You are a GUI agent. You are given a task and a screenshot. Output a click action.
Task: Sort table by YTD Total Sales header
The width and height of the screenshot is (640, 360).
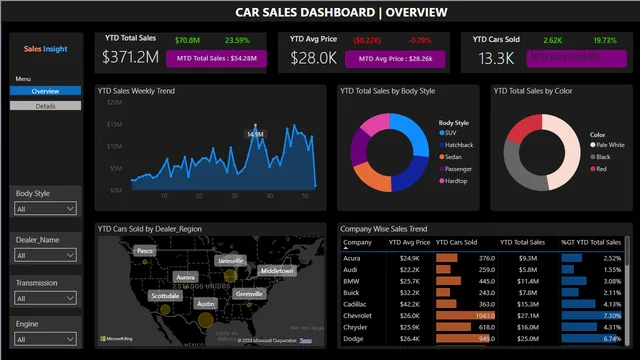click(x=522, y=242)
